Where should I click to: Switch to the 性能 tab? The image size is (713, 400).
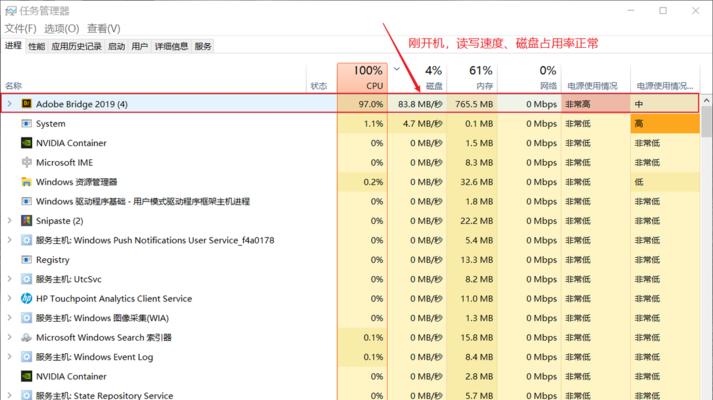36,46
